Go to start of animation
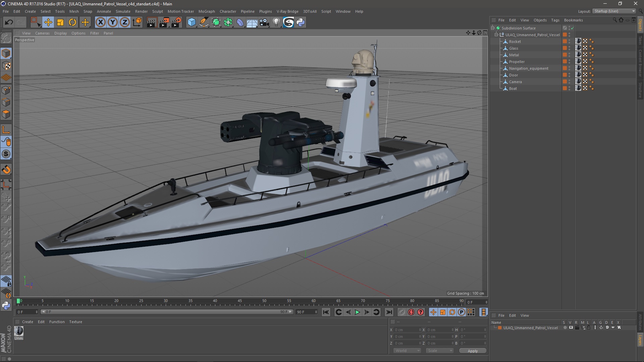The height and width of the screenshot is (362, 644). click(326, 312)
